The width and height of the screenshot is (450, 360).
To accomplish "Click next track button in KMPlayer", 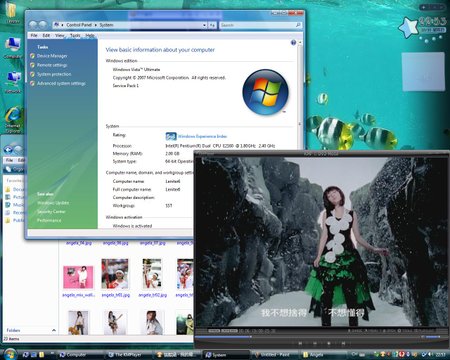I will pyautogui.click(x=343, y=343).
